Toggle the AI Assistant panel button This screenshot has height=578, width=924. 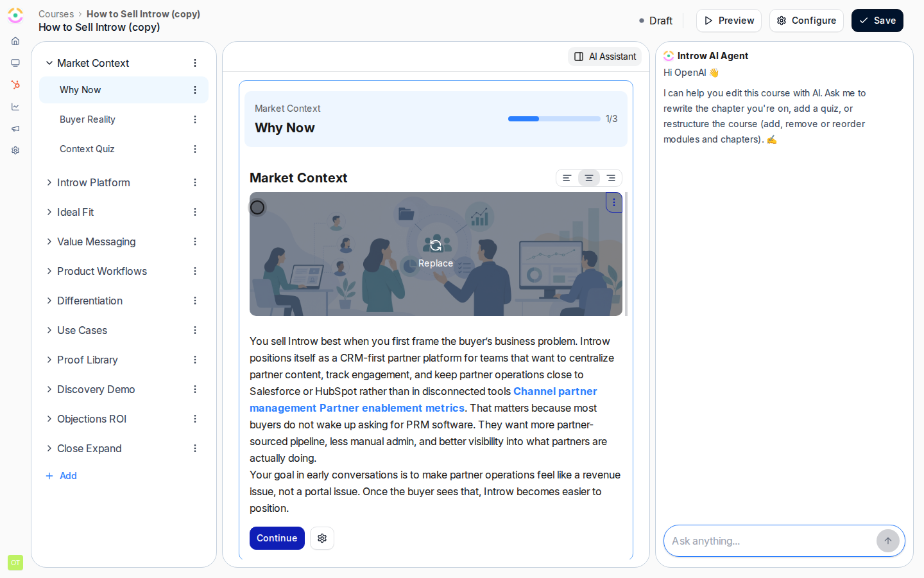[605, 57]
